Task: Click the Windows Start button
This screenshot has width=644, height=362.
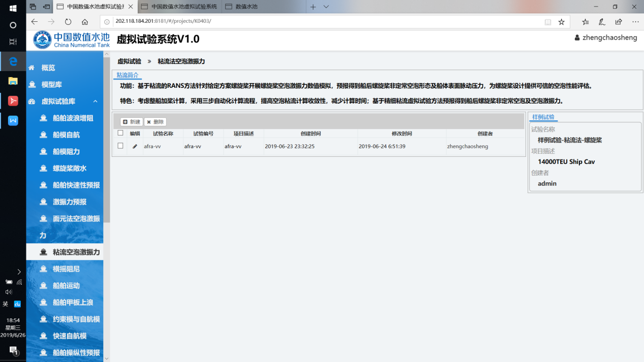Action: (13, 8)
